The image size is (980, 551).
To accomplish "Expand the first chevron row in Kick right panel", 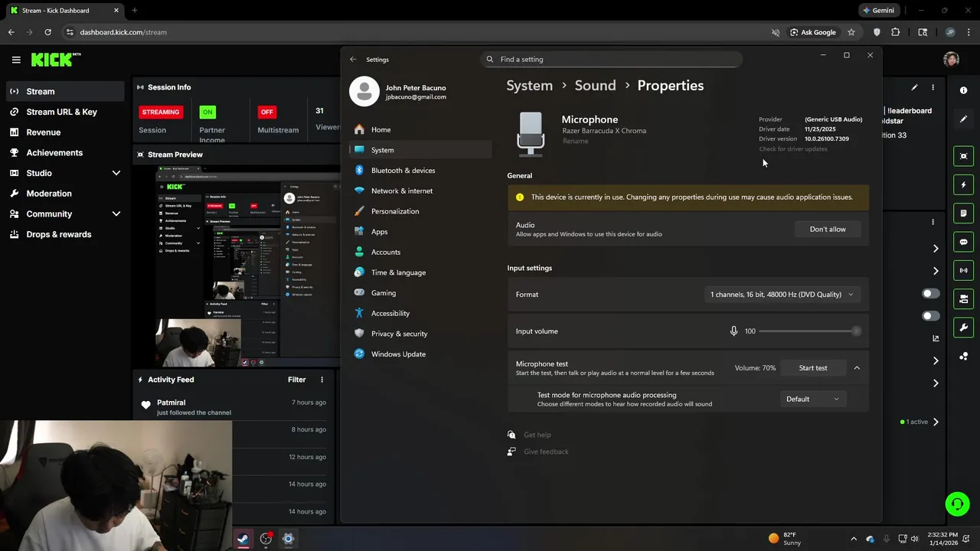I will point(936,249).
